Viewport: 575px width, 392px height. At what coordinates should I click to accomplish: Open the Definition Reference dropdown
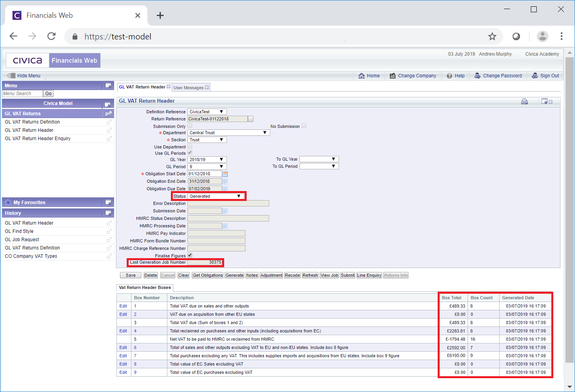pyautogui.click(x=207, y=112)
